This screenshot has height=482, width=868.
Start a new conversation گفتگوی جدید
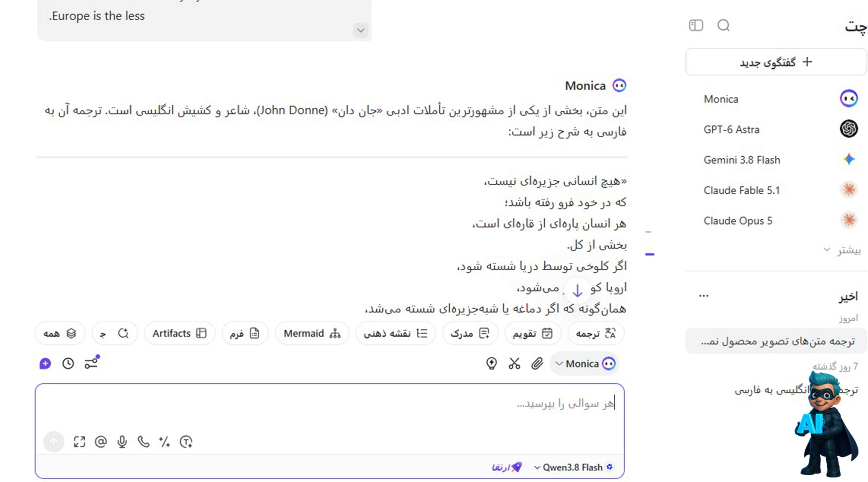tap(776, 62)
